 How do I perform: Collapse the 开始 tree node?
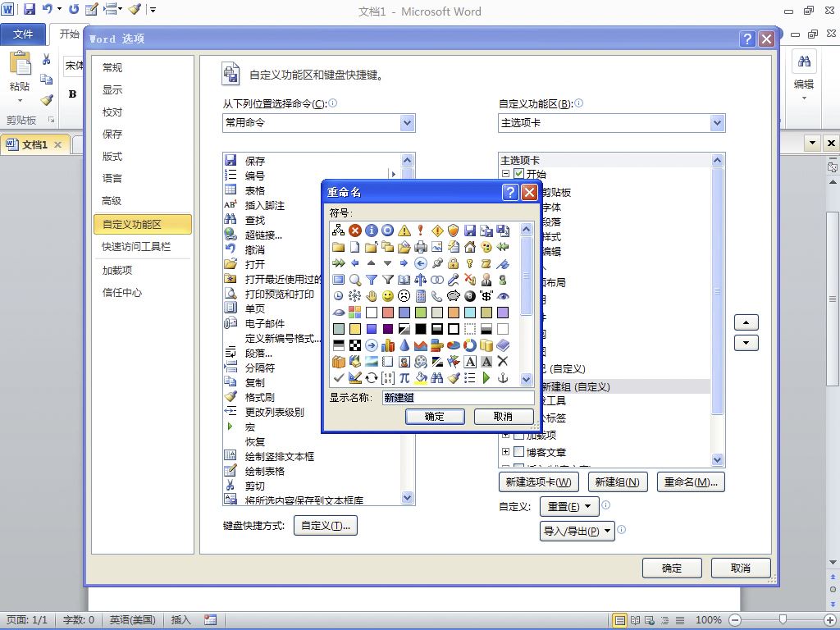pos(505,174)
